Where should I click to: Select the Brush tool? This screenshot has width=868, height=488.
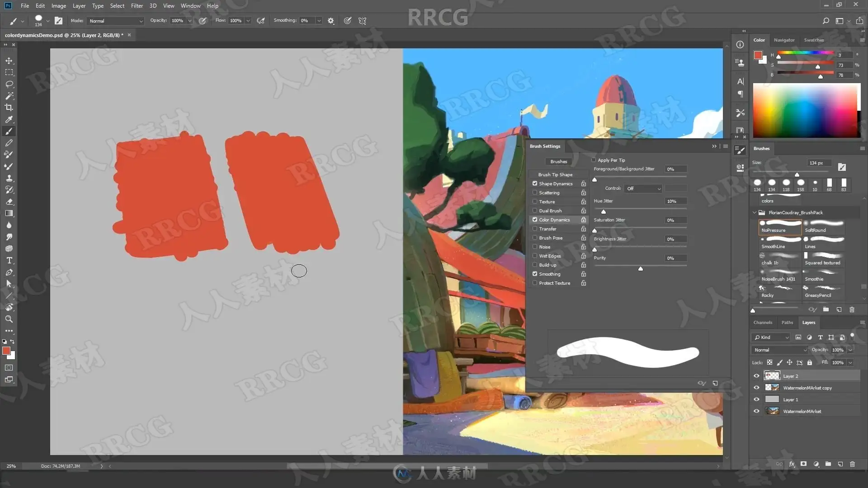pos(9,131)
